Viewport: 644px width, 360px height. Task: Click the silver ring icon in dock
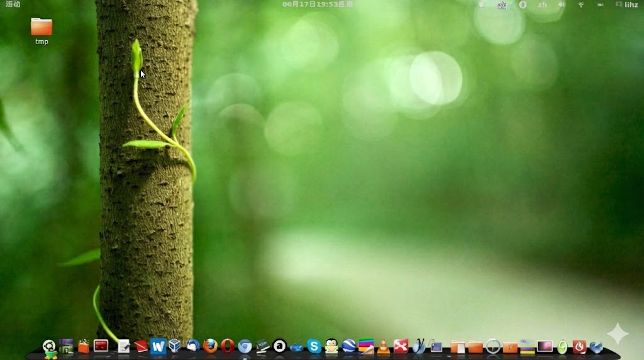[493, 346]
